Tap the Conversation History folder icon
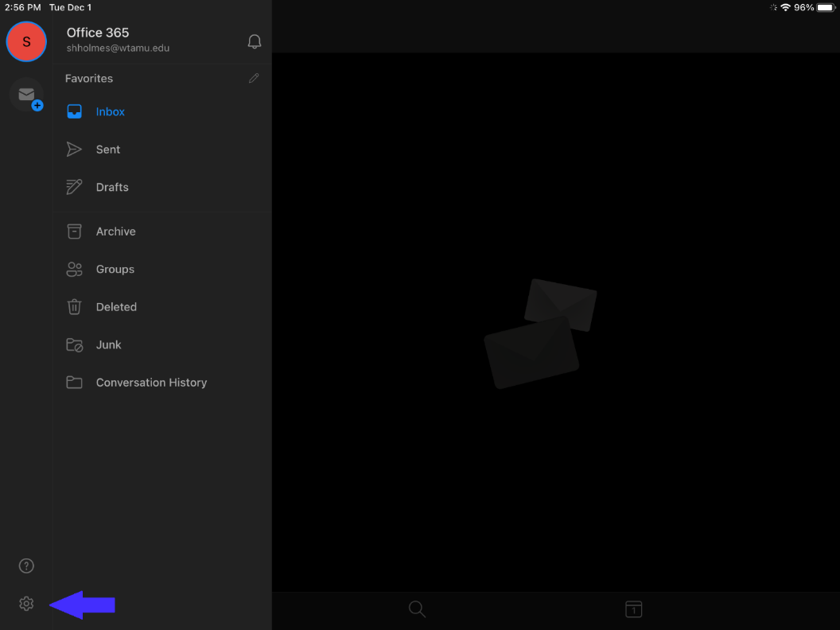The height and width of the screenshot is (630, 840). point(75,383)
